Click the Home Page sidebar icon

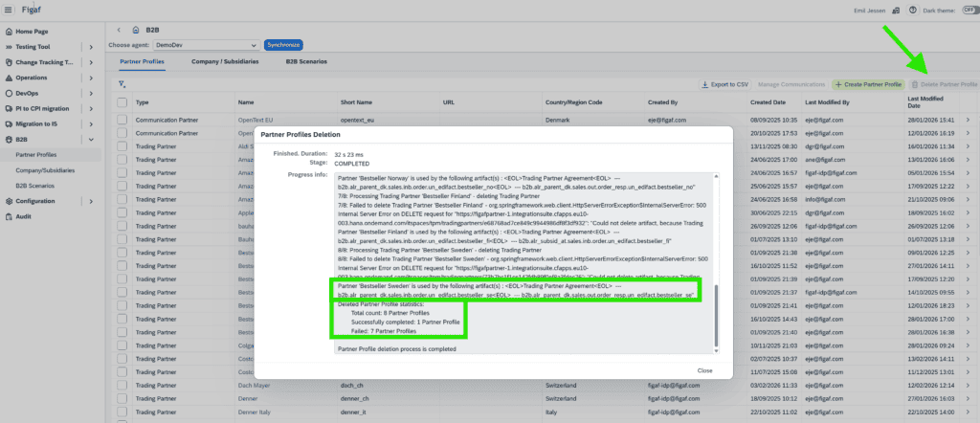tap(9, 32)
